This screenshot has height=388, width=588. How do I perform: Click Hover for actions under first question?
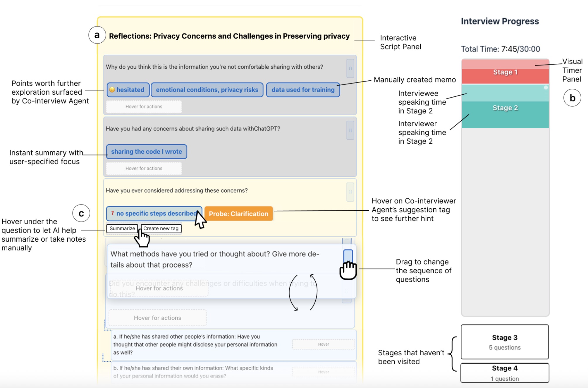point(144,107)
